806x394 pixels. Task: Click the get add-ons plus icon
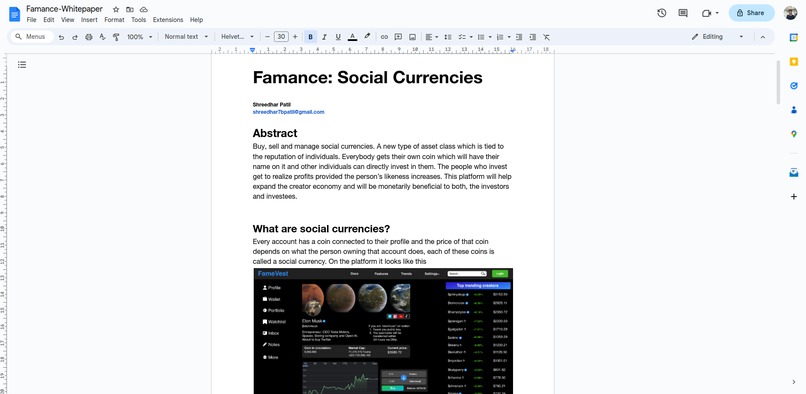[794, 196]
